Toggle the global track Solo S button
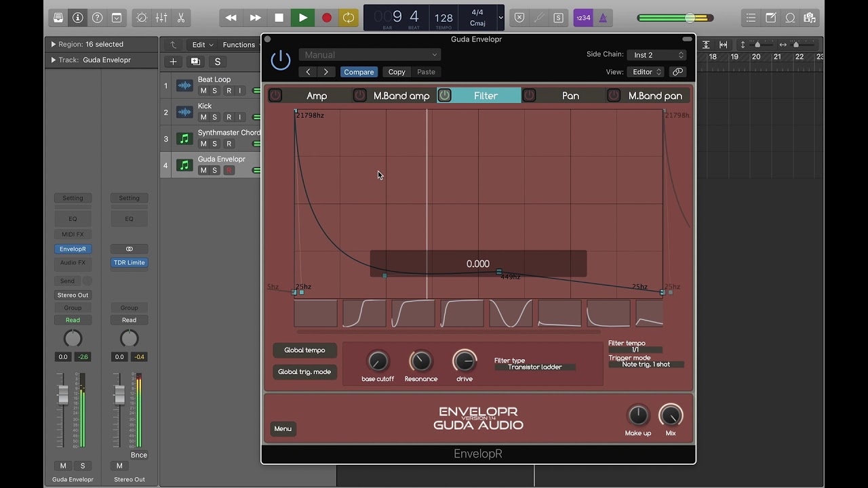Image resolution: width=868 pixels, height=488 pixels. [x=218, y=62]
